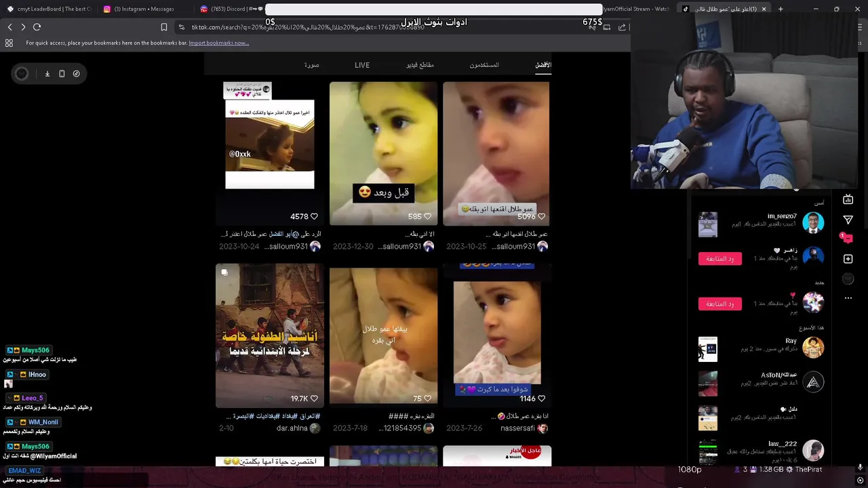Open the video thumbnail labeled قبل وبعد
Image resolution: width=868 pixels, height=488 pixels.
384,154
